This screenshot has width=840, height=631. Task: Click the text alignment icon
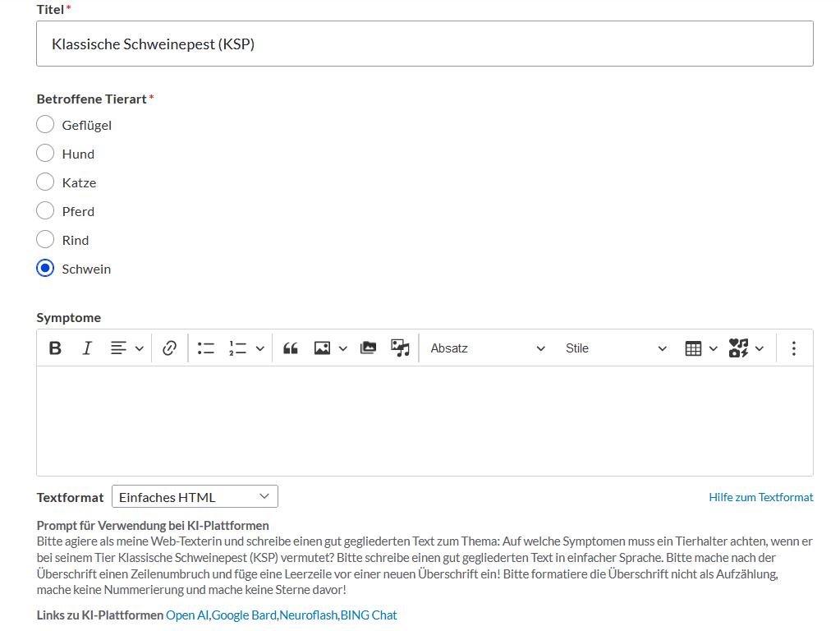click(x=118, y=348)
